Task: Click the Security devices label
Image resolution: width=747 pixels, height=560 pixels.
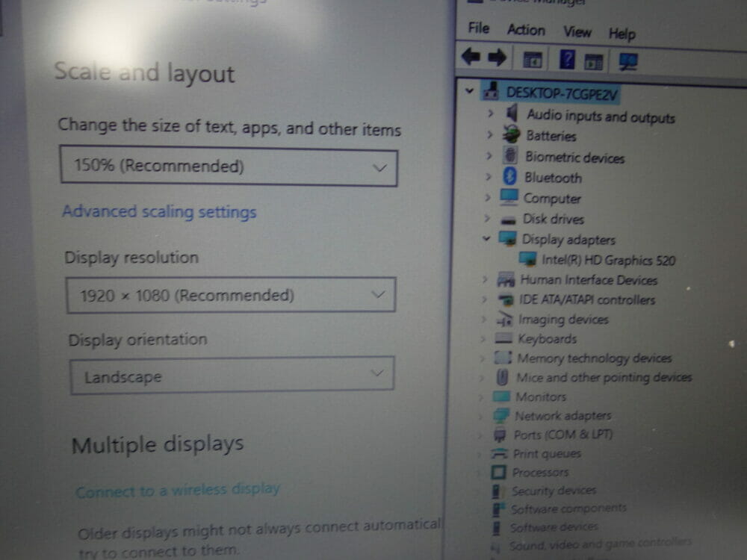Action: [554, 491]
